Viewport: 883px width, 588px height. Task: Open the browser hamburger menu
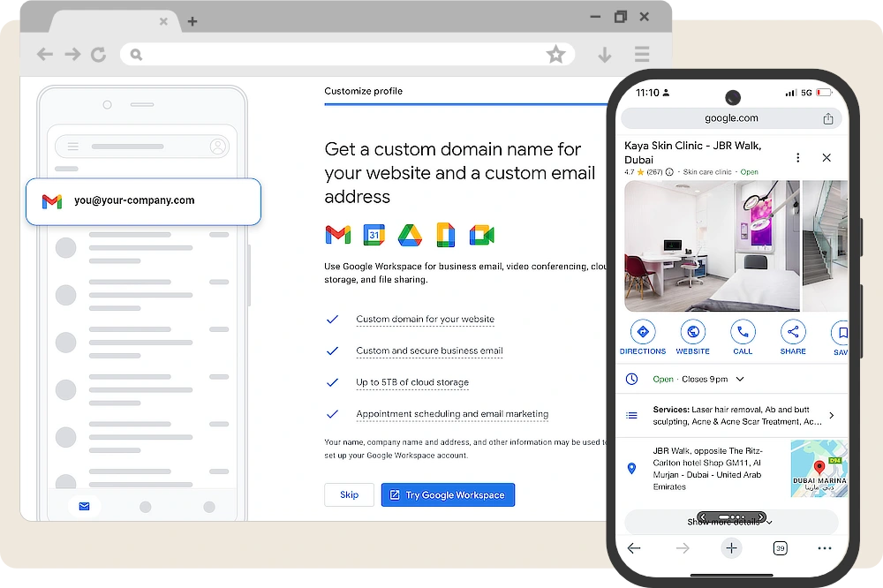(642, 54)
